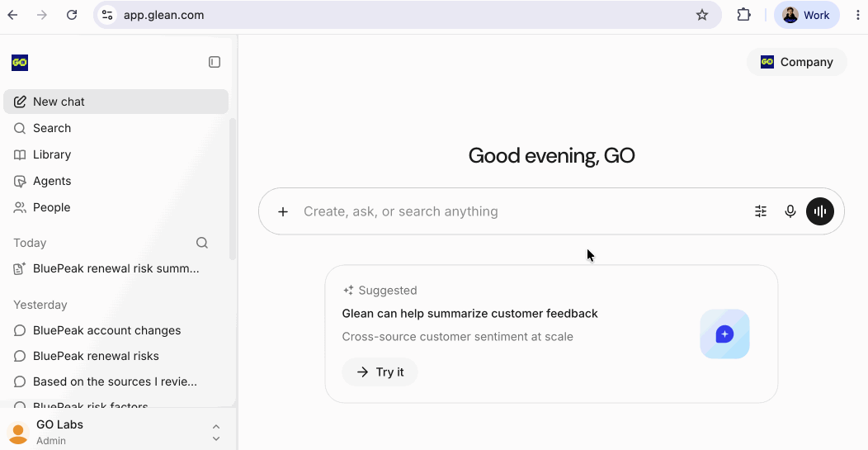Image resolution: width=868 pixels, height=450 pixels.
Task: Click browser forward arrow
Action: (42, 15)
